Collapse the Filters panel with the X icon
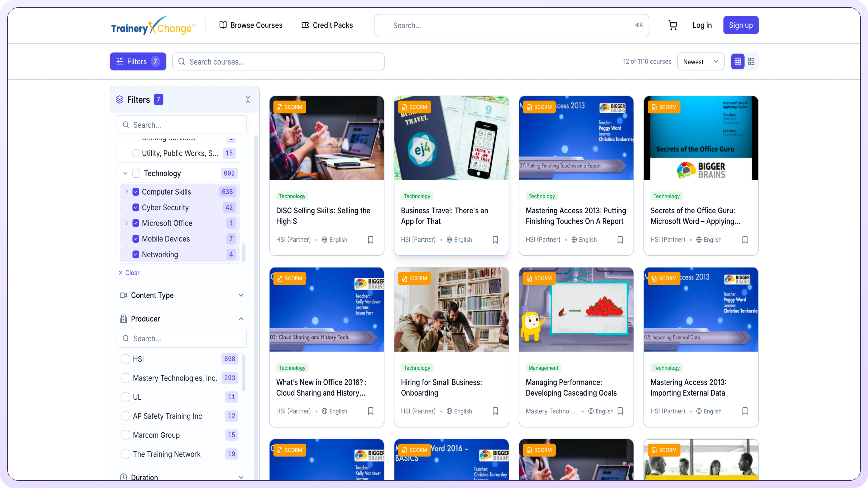The width and height of the screenshot is (868, 488). [248, 100]
